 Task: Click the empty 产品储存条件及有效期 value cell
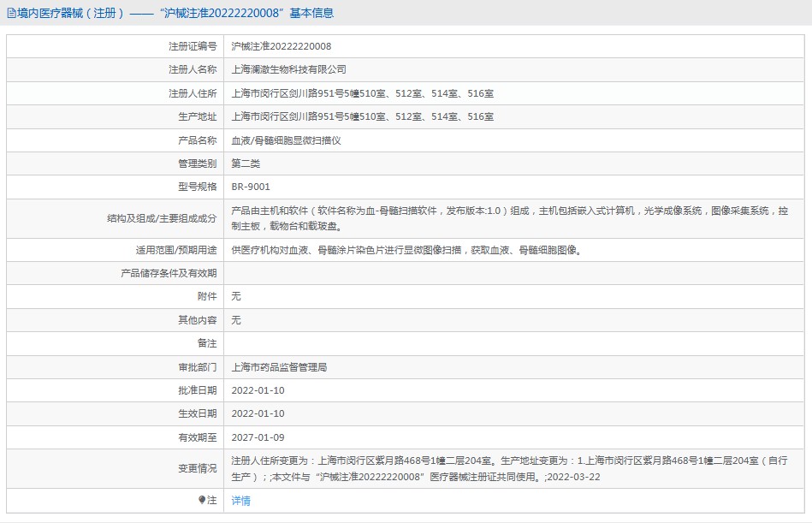point(513,273)
